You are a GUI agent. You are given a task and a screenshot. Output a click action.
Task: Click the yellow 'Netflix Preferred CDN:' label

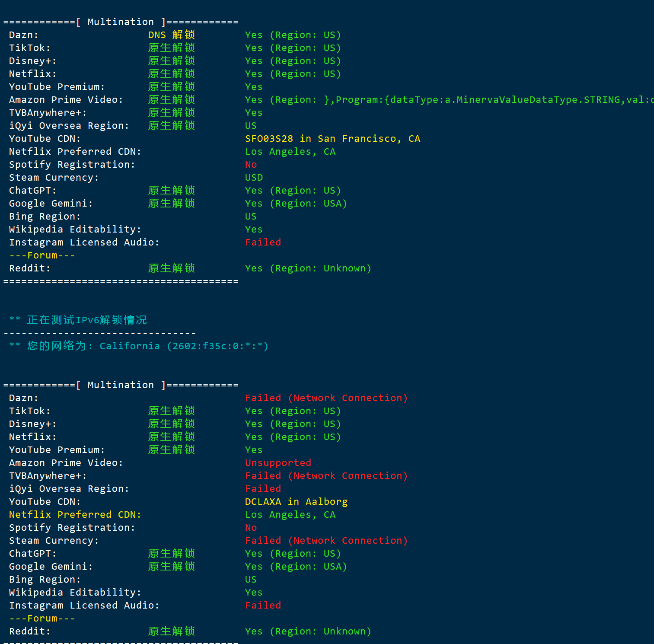(x=75, y=515)
